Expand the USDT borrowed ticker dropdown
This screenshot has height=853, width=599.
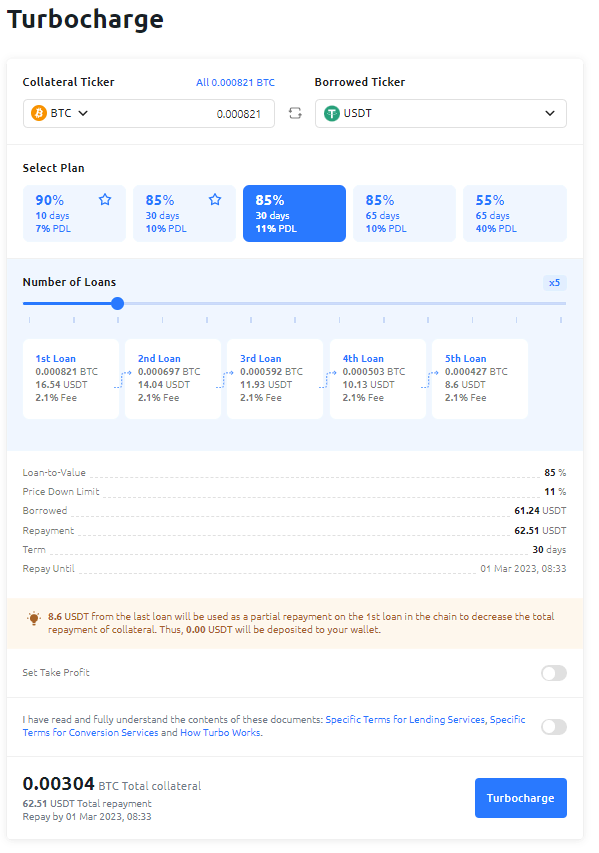click(441, 113)
